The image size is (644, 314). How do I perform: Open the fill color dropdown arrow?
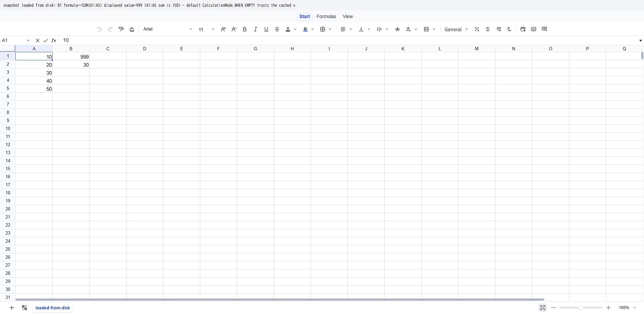click(x=313, y=29)
